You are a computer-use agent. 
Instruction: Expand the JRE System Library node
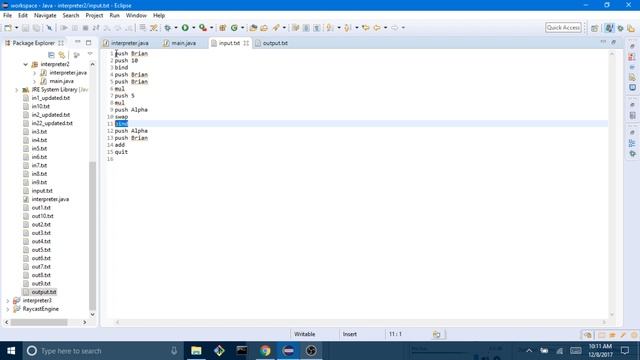[16, 90]
